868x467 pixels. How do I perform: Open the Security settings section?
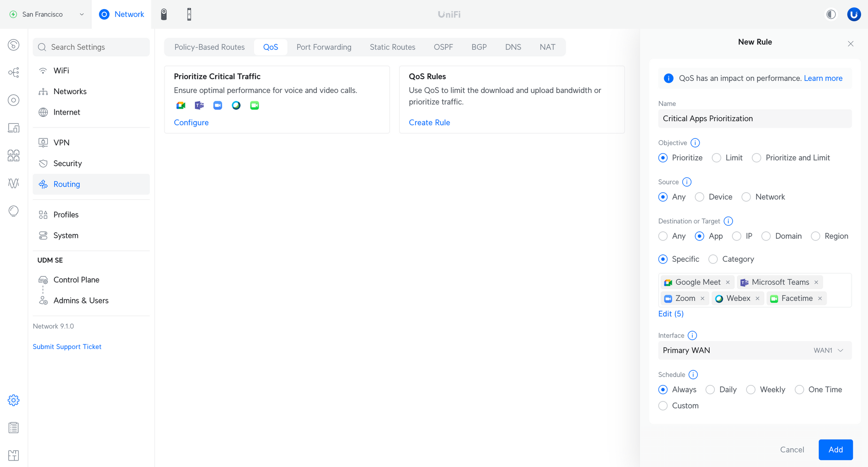pyautogui.click(x=67, y=163)
